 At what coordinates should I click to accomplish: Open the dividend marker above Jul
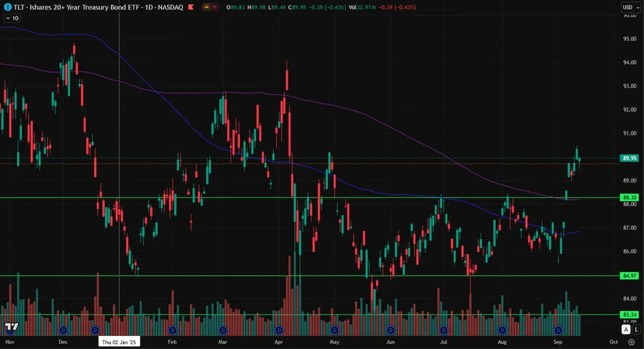444,330
